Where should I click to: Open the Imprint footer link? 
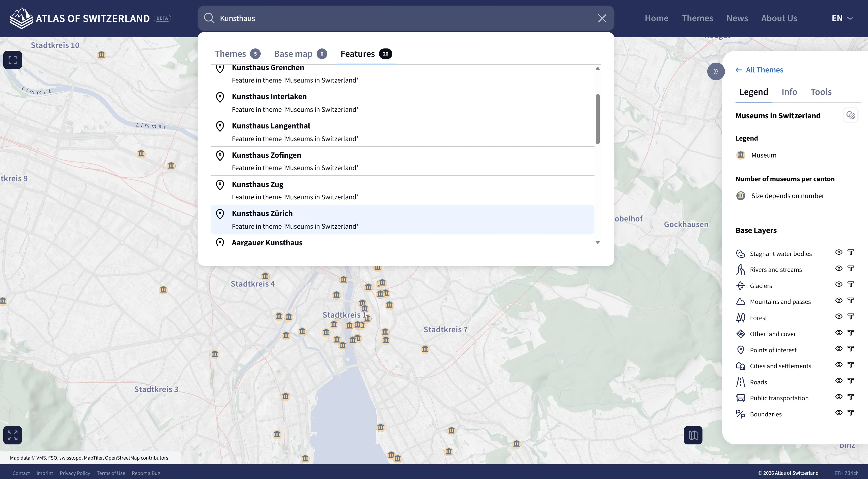pos(45,473)
